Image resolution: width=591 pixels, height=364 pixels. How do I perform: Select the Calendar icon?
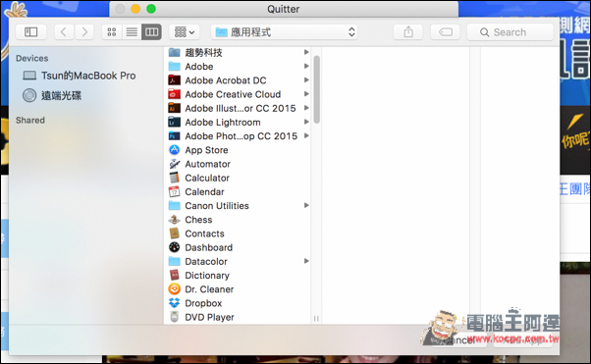(174, 191)
